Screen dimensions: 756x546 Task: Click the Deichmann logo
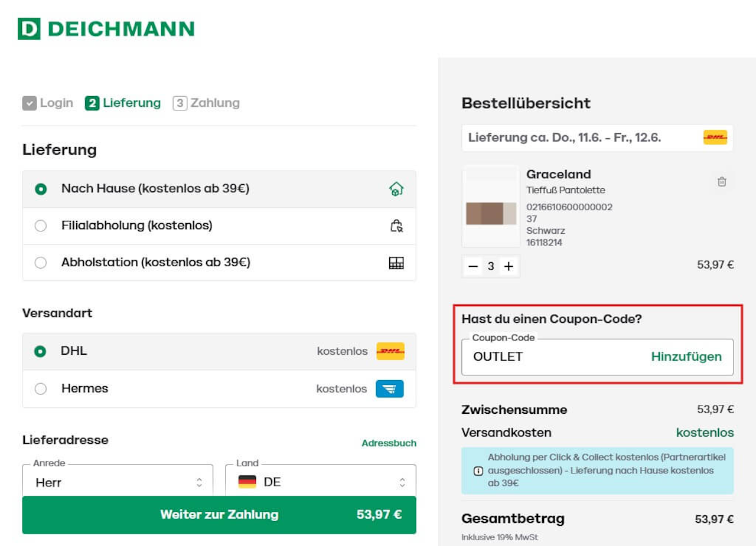click(106, 28)
